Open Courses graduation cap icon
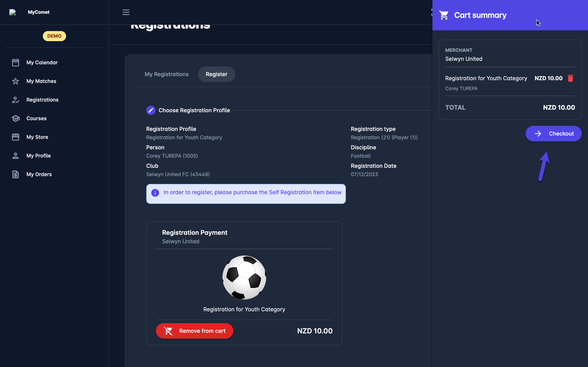The width and height of the screenshot is (588, 367). coord(16,118)
